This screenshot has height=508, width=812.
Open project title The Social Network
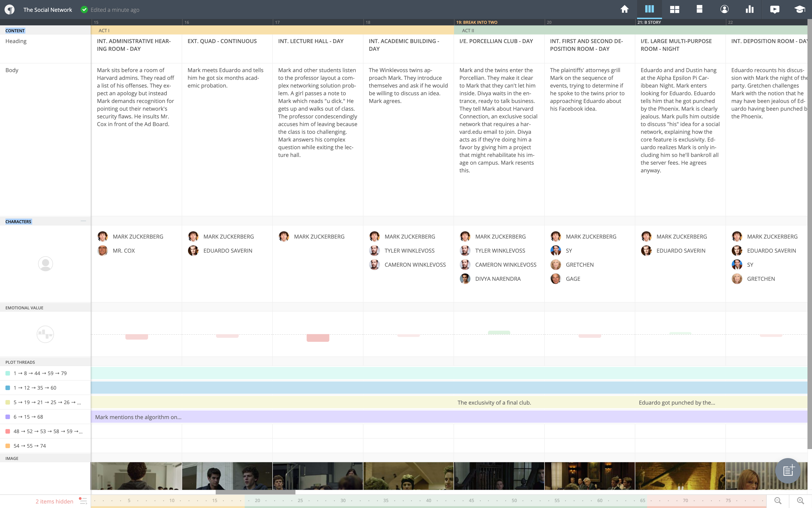pos(48,10)
